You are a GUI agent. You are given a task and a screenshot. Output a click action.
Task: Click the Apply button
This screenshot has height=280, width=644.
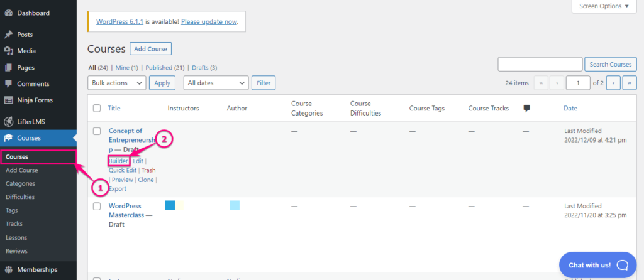[x=162, y=83]
